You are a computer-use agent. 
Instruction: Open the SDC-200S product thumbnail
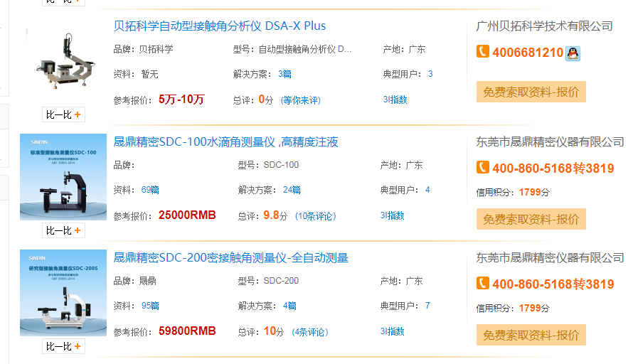[x=63, y=293]
